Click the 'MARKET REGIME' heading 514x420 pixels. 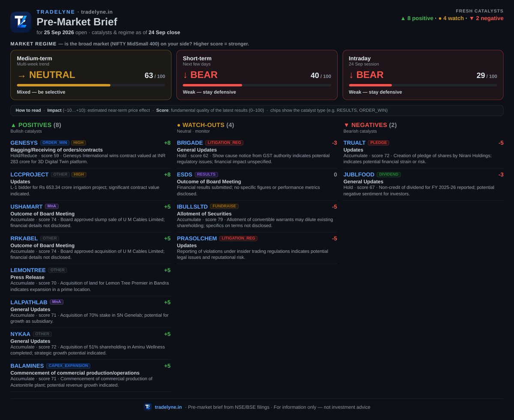pyautogui.click(x=33, y=44)
